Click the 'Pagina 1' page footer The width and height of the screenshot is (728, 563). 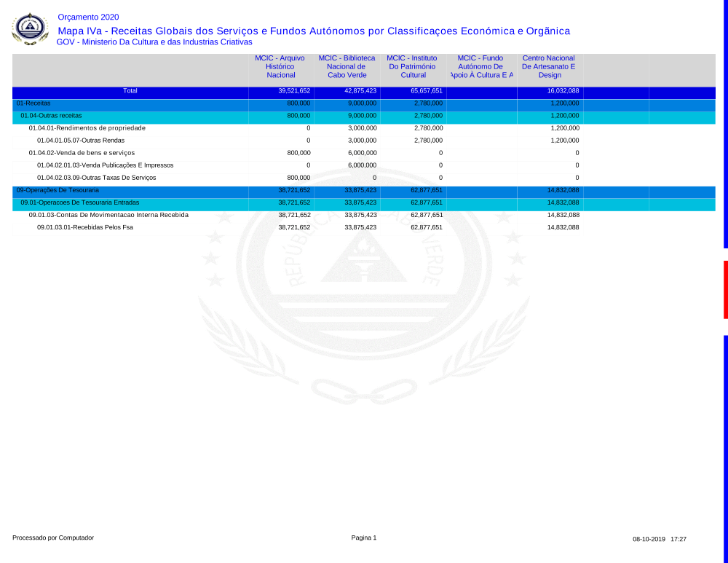click(x=364, y=538)
